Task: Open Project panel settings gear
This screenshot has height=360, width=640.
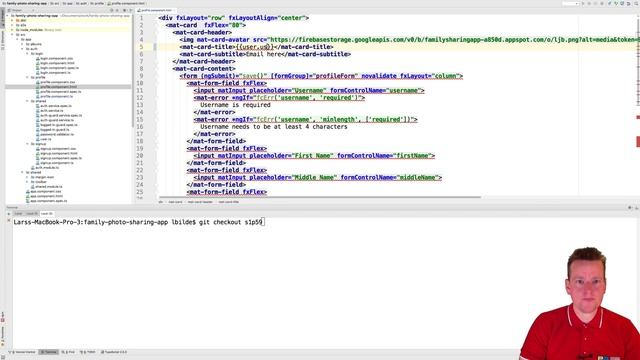Action: [124, 10]
